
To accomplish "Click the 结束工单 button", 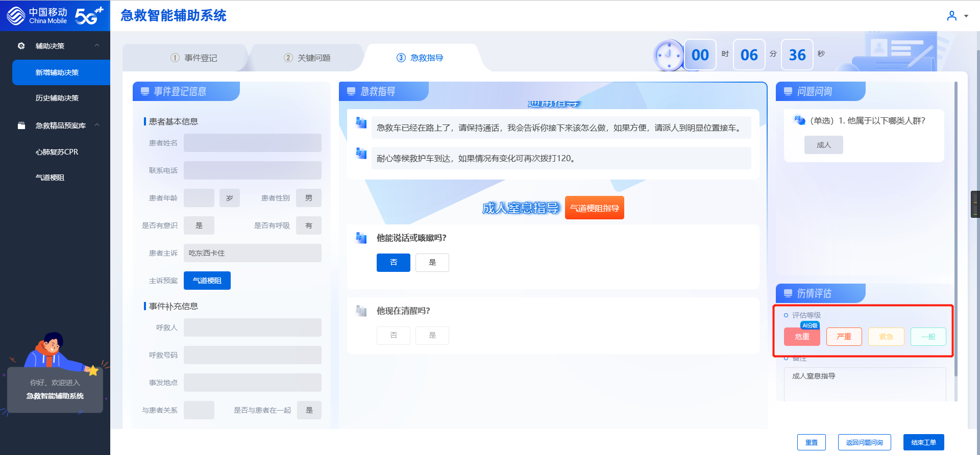I will pyautogui.click(x=924, y=442).
